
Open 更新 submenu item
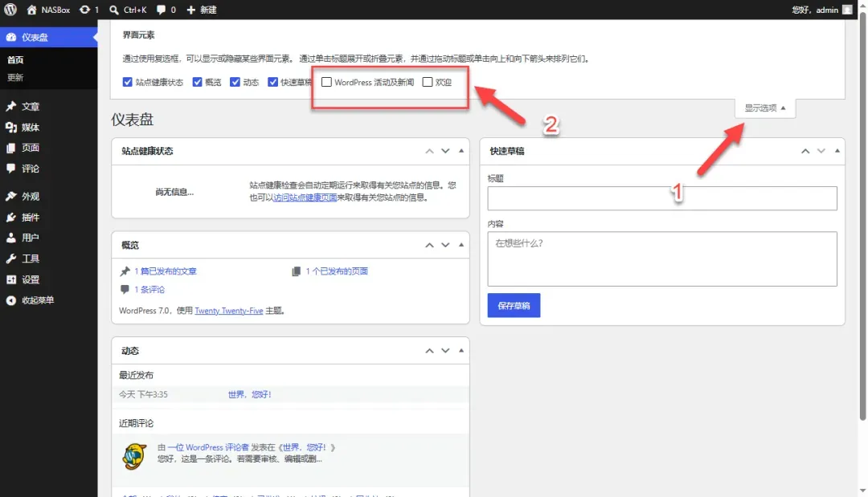click(x=15, y=77)
